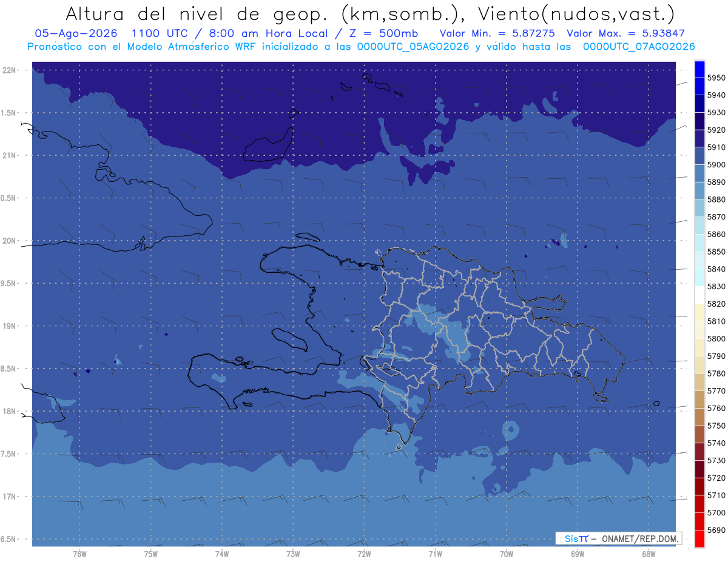Click the 73W longitude axis label

pyautogui.click(x=292, y=554)
